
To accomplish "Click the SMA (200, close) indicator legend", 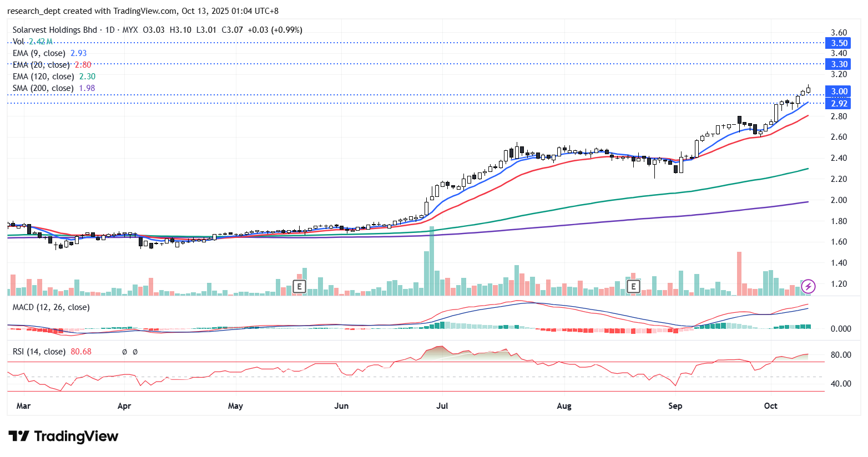I will [x=43, y=88].
